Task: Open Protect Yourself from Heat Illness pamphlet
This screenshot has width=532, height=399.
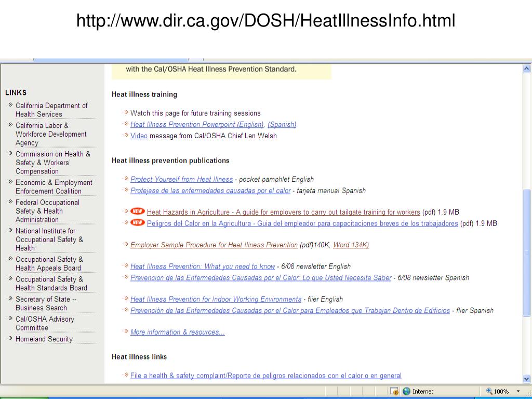Action: point(181,179)
